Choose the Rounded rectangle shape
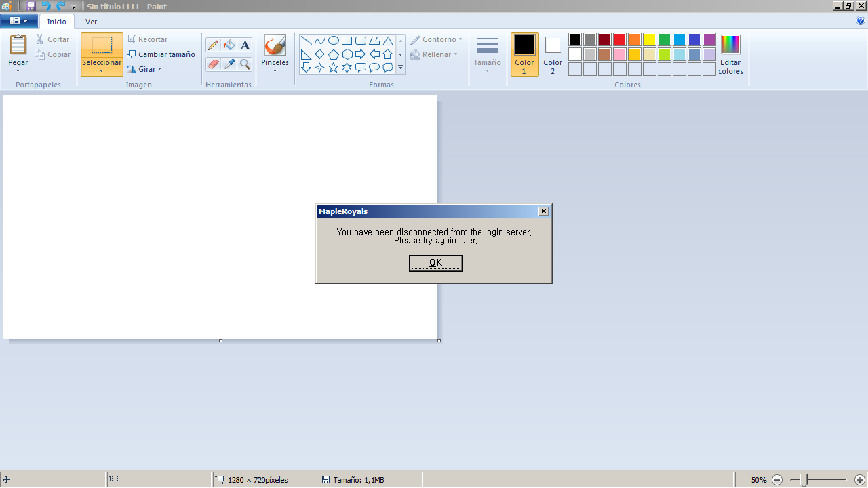This screenshot has width=868, height=488. pyautogui.click(x=360, y=41)
